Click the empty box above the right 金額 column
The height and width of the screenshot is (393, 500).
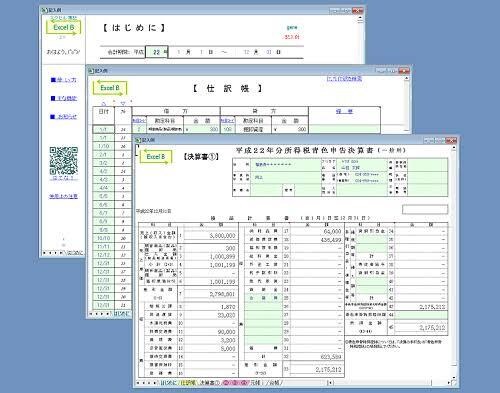[x=425, y=209]
